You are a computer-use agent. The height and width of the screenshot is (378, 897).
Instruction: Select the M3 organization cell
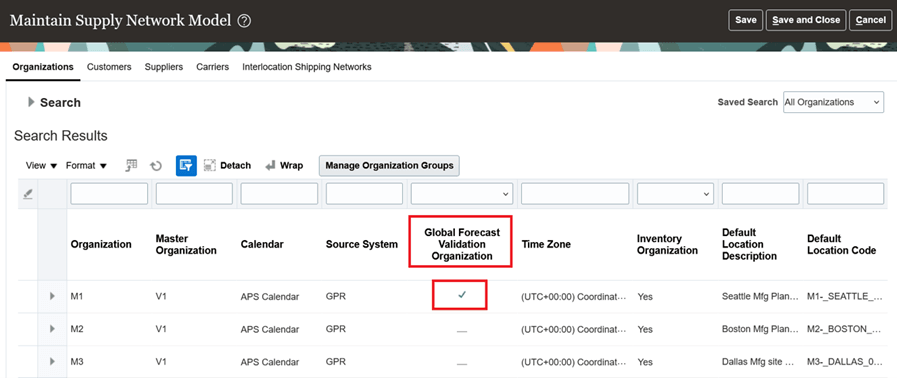point(77,362)
